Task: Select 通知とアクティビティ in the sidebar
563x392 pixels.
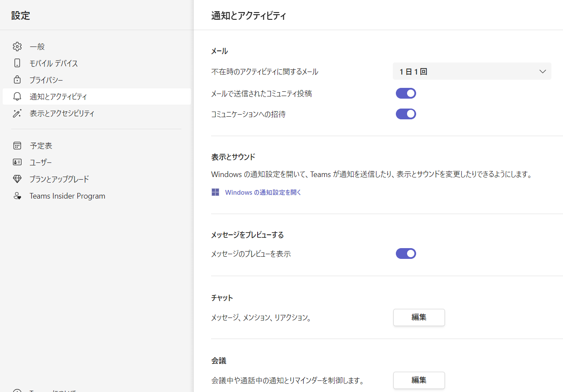Action: (97, 96)
